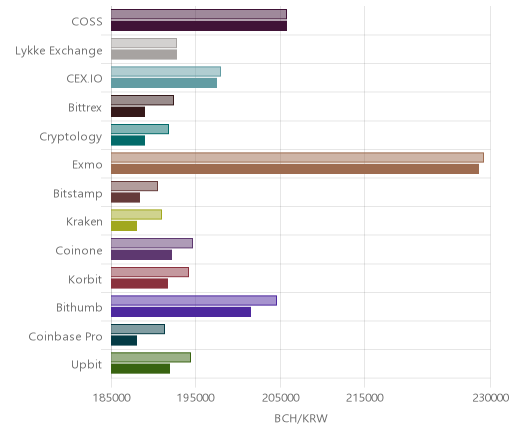Click the Bittrex dark maroon bar
Viewport: 512px width, 436px height.
click(x=128, y=112)
